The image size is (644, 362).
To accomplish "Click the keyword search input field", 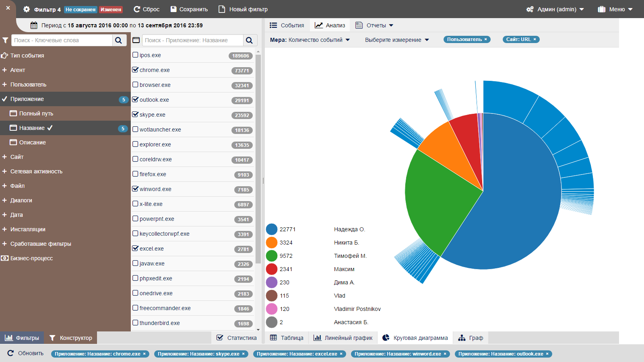I will pos(62,40).
